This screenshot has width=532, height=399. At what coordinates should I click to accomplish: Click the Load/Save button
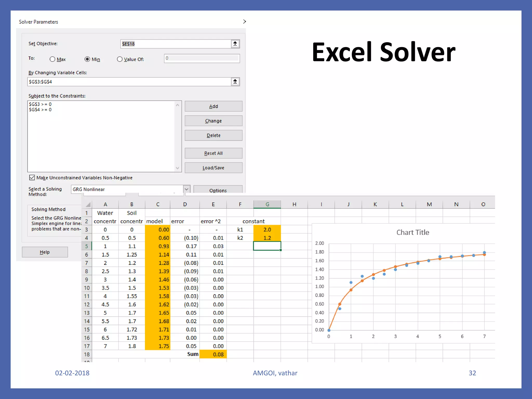point(214,168)
